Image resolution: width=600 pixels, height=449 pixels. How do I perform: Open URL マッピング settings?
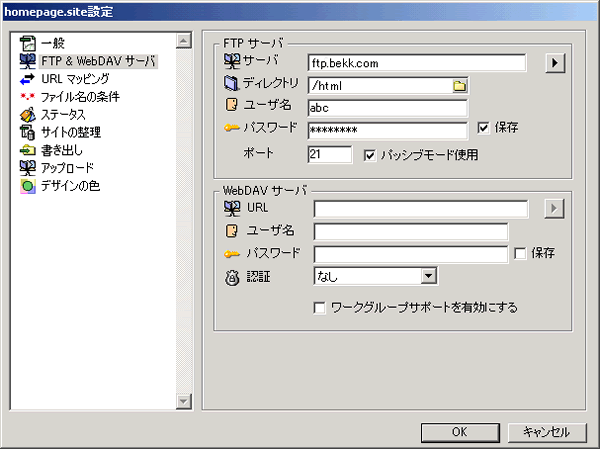75,79
